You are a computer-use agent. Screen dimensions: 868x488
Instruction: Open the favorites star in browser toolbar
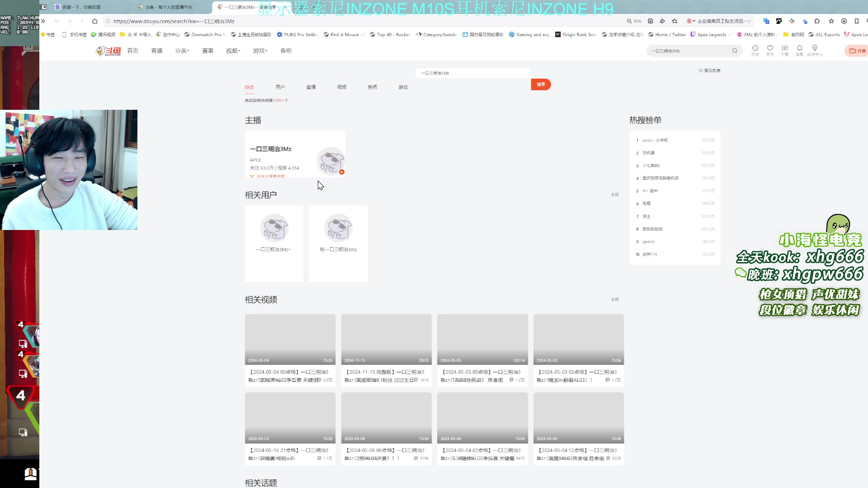click(x=831, y=21)
